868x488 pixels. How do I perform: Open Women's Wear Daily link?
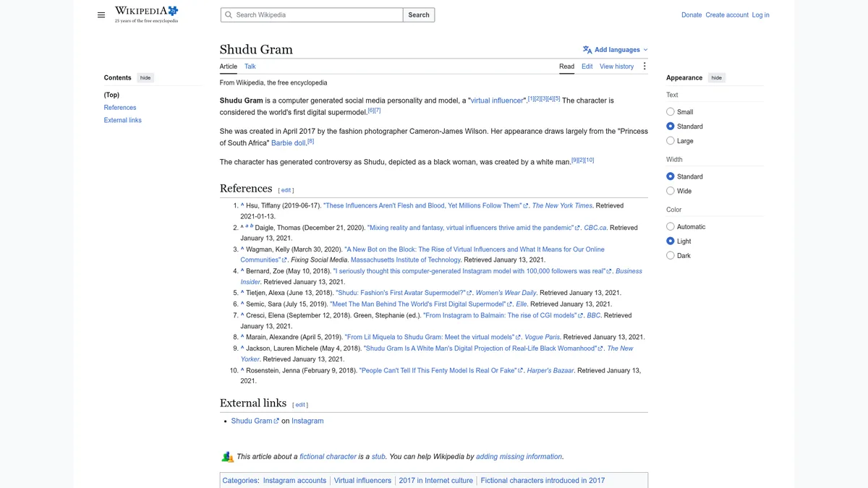[x=506, y=294]
